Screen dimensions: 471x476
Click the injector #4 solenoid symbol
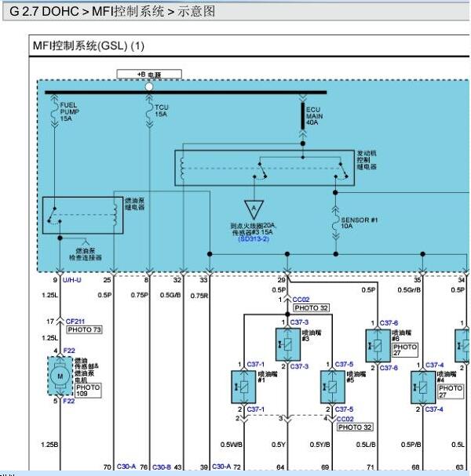pyautogui.click(x=423, y=387)
